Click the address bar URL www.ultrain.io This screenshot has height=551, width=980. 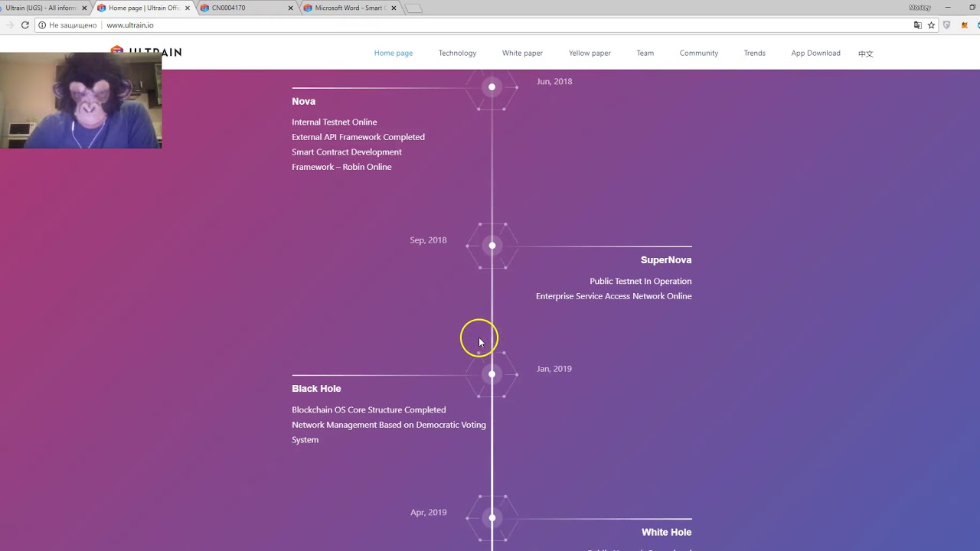[130, 25]
